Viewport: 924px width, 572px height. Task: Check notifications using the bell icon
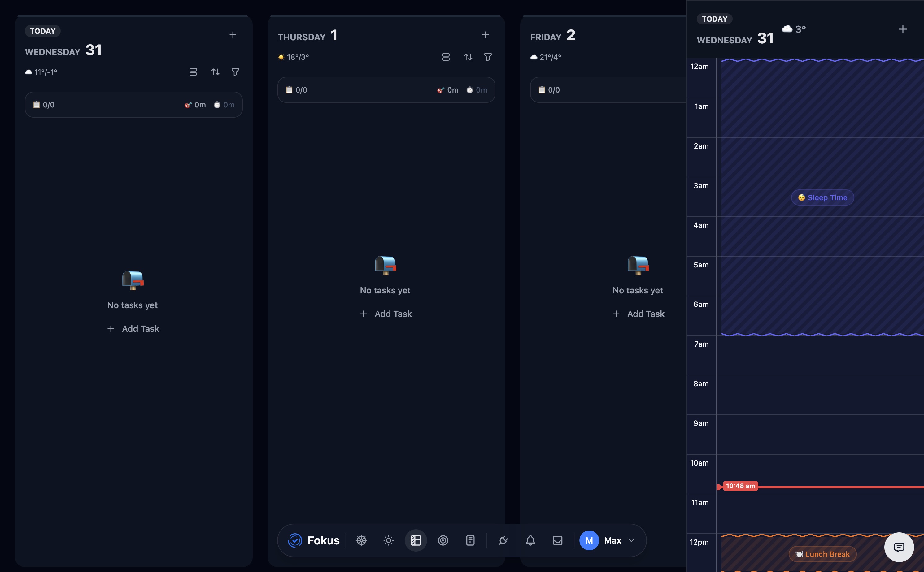click(530, 540)
